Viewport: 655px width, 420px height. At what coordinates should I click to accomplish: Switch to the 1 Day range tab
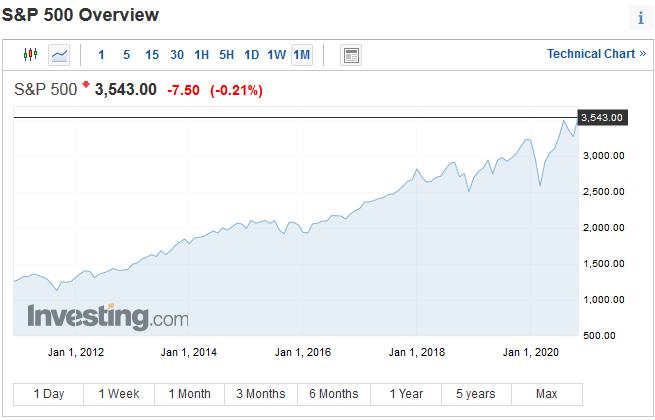48,393
